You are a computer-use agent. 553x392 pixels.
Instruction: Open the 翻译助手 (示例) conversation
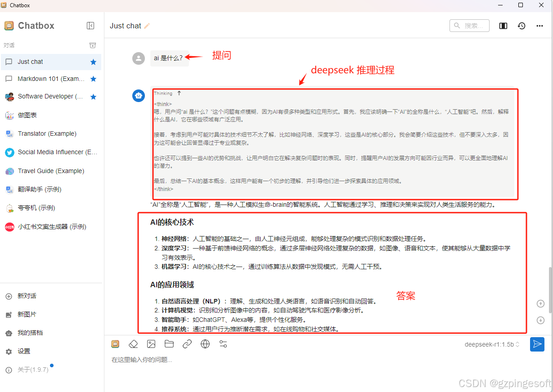[51, 189]
